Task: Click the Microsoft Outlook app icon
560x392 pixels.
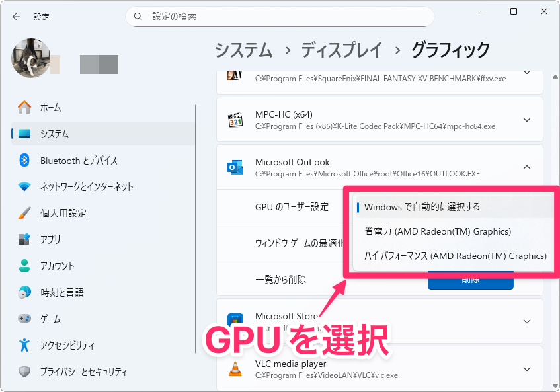Action: [x=235, y=167]
